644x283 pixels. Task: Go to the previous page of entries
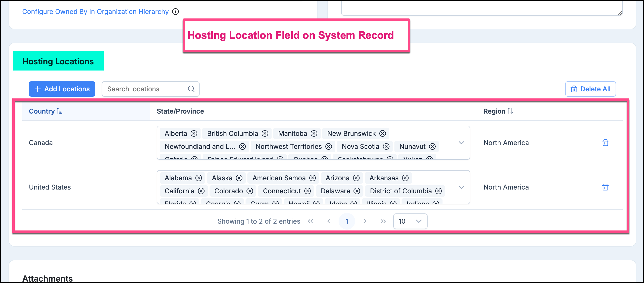coord(328,221)
